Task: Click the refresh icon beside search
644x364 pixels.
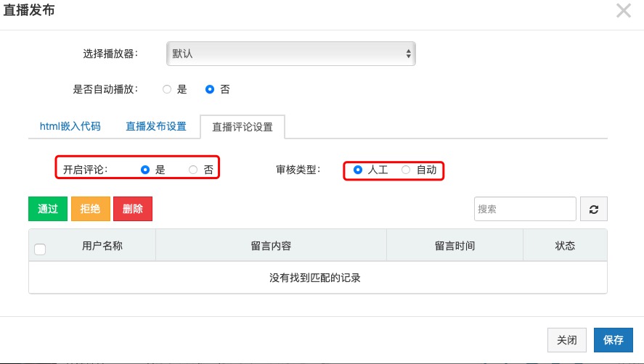Action: (x=593, y=209)
